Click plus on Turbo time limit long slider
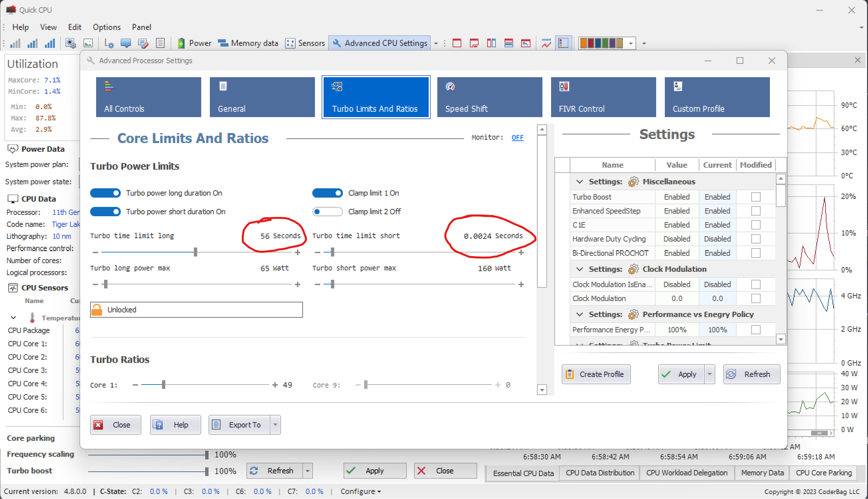 coord(298,252)
